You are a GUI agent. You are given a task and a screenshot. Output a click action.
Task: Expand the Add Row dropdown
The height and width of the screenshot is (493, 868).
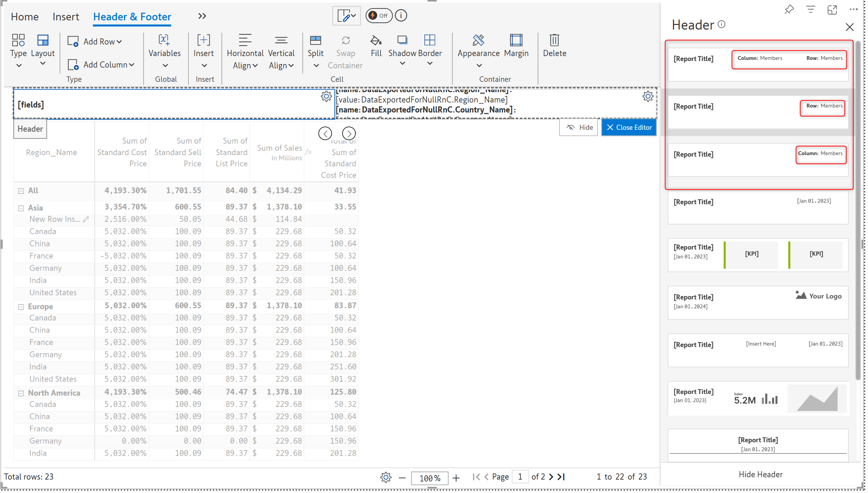pyautogui.click(x=119, y=42)
